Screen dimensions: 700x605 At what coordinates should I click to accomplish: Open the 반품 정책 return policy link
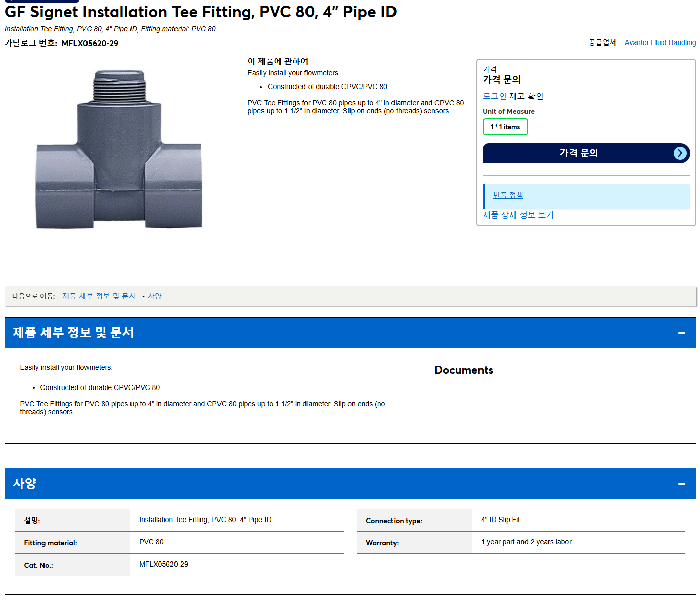click(508, 195)
